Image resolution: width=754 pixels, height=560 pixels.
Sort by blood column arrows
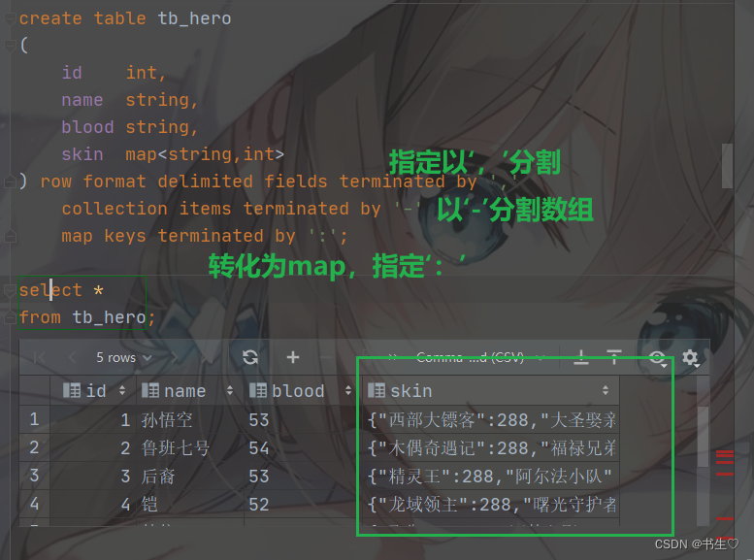[348, 391]
